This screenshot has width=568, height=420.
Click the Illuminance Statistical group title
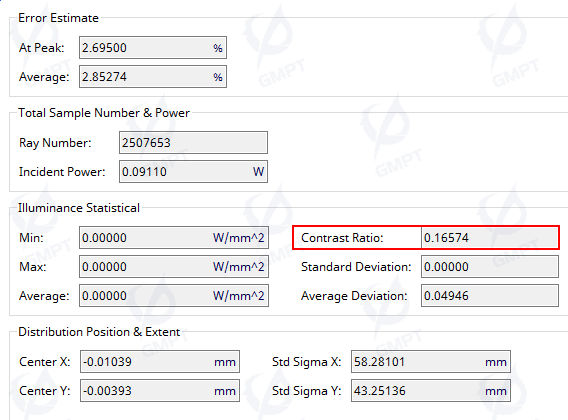pyautogui.click(x=79, y=208)
